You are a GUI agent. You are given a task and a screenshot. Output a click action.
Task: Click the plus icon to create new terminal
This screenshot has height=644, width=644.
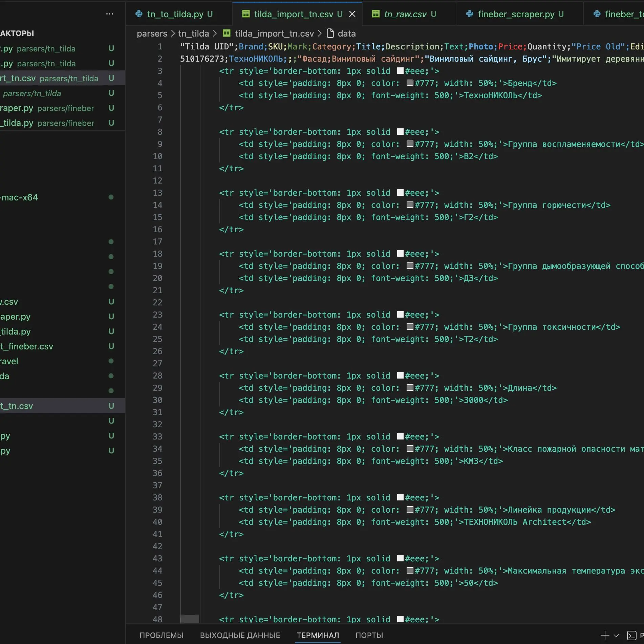[x=604, y=636]
